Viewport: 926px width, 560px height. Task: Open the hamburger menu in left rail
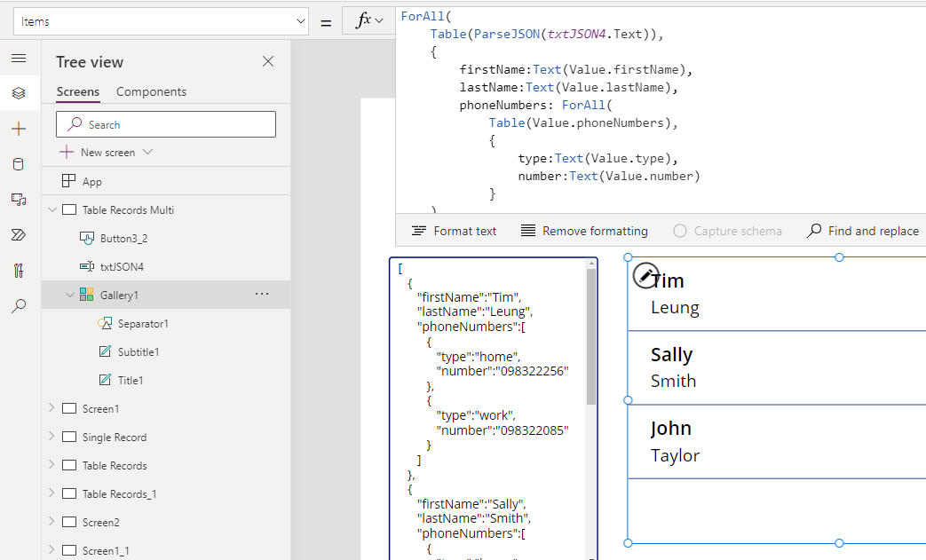[x=19, y=58]
